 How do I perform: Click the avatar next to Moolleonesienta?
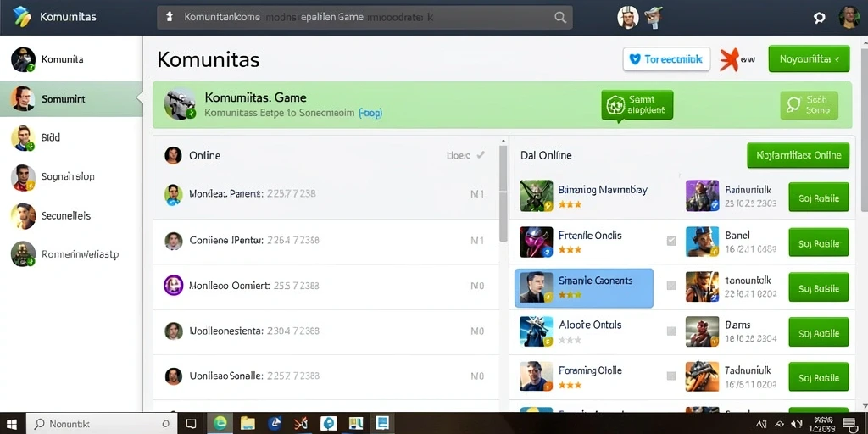tap(173, 331)
